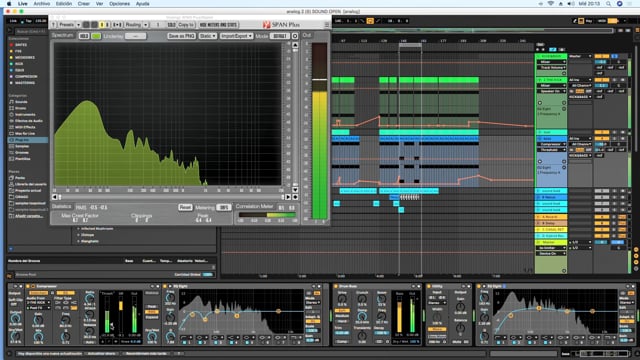
Task: Click the SPAN settings gear next to Mode
Action: 295,36
